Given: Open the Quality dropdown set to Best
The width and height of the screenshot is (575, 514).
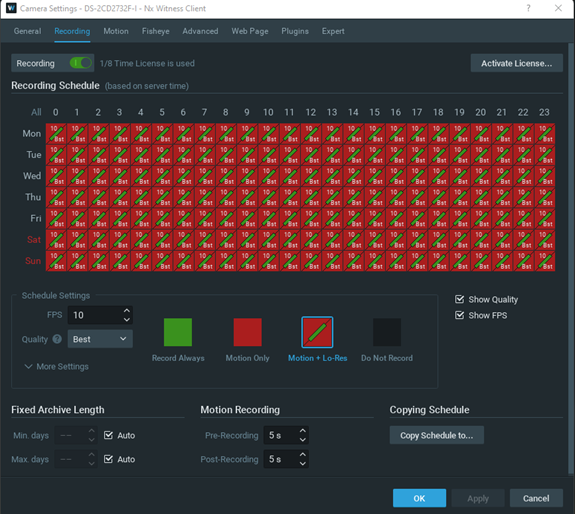Looking at the screenshot, I should pyautogui.click(x=100, y=339).
